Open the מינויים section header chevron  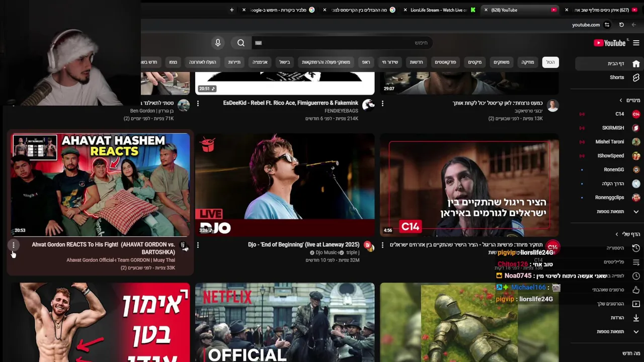(621, 101)
